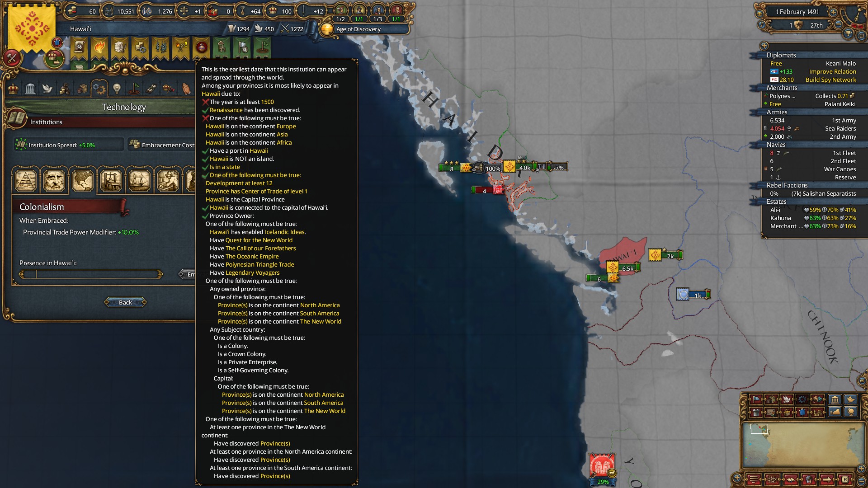
Task: Open the Missions flag tab
Action: click(x=134, y=88)
